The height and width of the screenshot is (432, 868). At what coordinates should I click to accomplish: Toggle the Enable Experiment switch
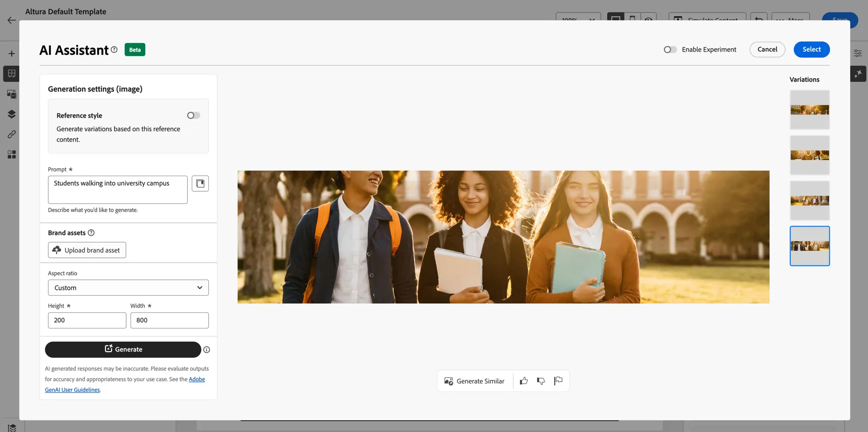point(670,49)
